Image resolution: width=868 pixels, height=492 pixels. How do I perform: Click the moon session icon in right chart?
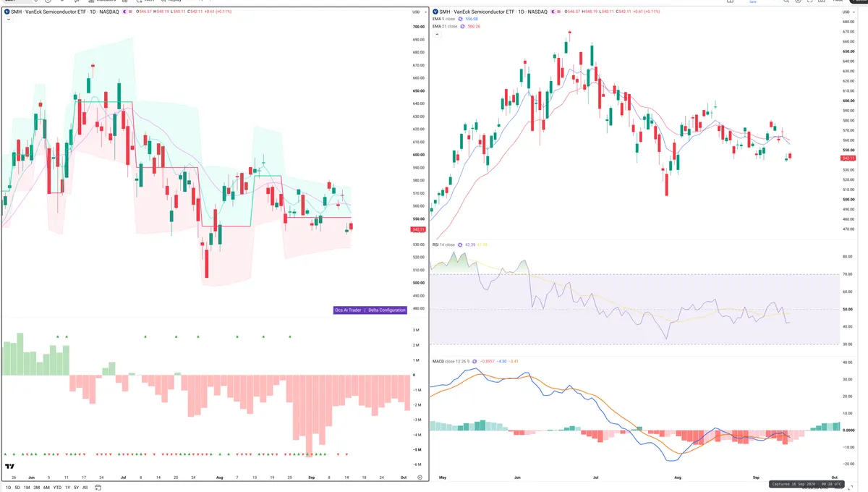coord(553,12)
